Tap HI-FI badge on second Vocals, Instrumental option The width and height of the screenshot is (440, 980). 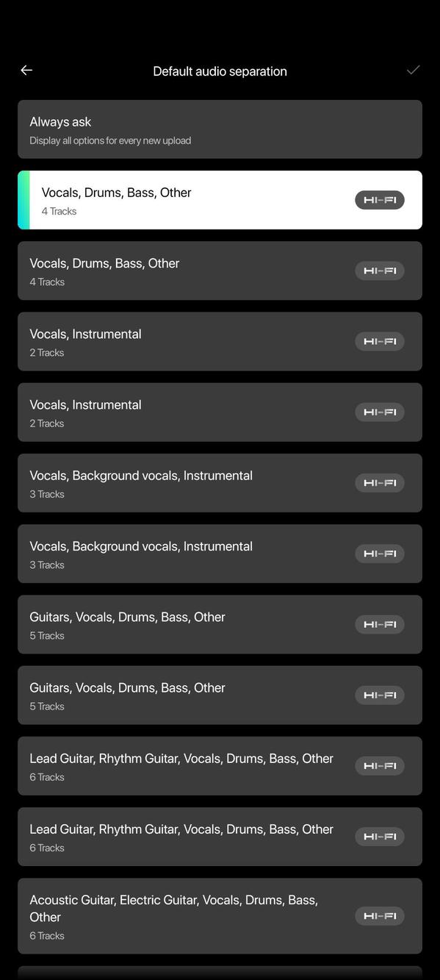pos(380,412)
